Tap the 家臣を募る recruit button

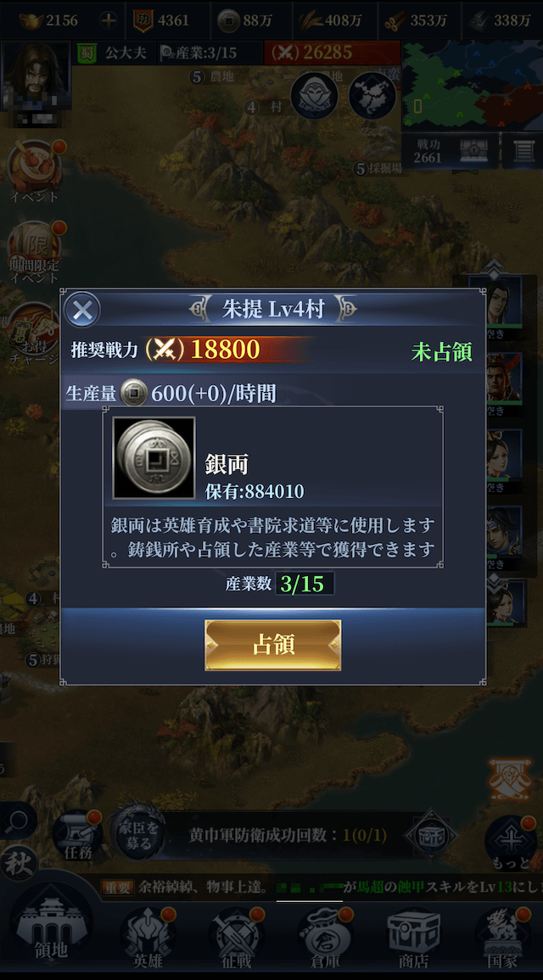[x=138, y=832]
